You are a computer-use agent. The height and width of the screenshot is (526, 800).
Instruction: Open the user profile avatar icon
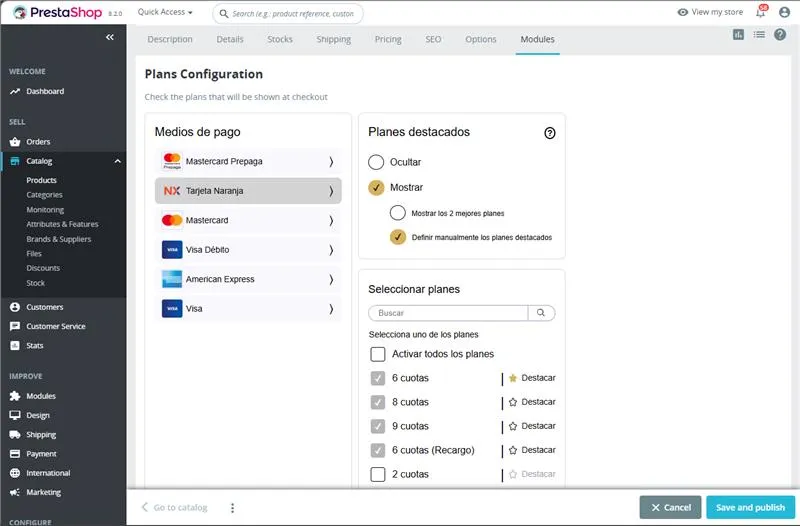click(x=785, y=12)
